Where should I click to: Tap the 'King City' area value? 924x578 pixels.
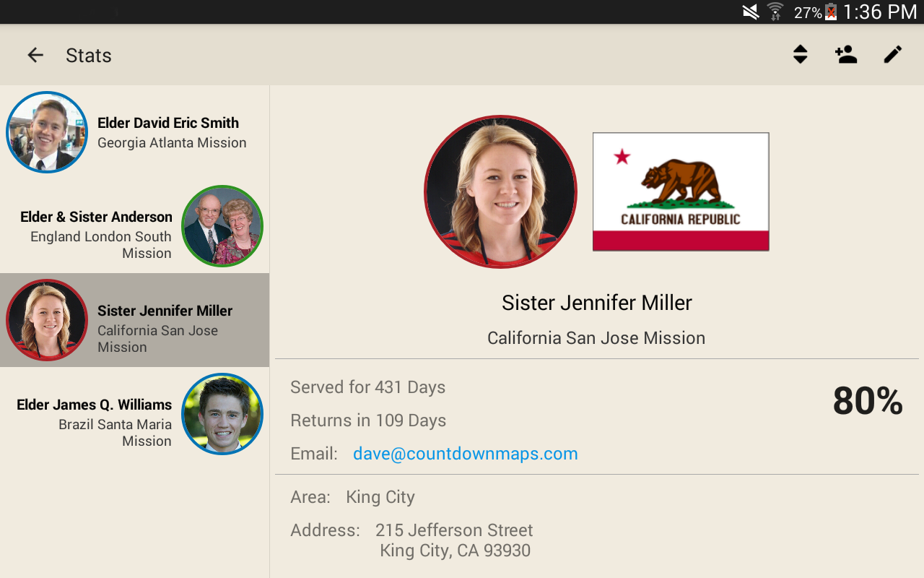tap(380, 497)
